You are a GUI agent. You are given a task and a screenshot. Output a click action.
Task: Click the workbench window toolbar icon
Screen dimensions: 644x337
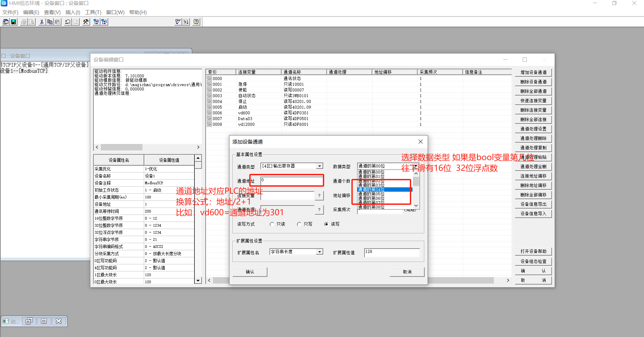pyautogui.click(x=6, y=22)
